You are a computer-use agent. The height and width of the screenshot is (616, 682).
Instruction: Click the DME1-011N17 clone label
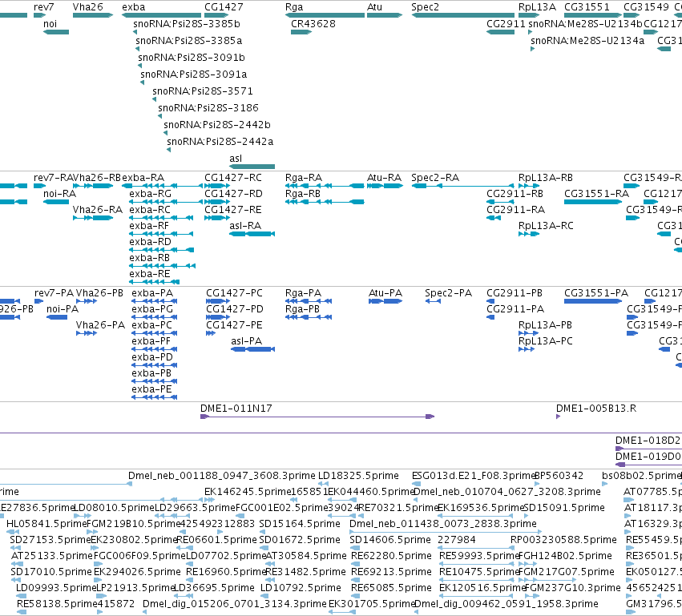coord(236,409)
